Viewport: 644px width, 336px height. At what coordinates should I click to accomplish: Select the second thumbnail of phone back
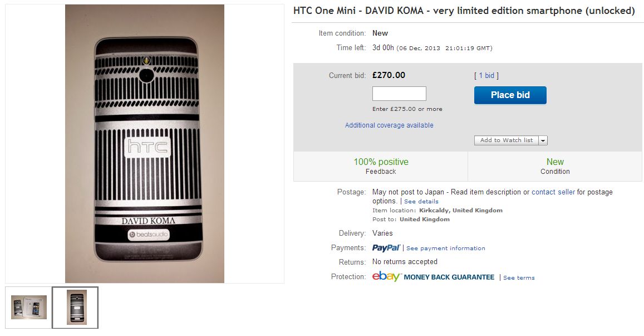coord(76,307)
